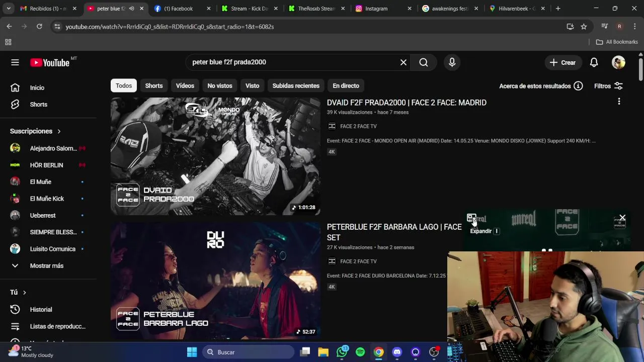The width and height of the screenshot is (644, 362).
Task: Open Chrome three-dot menu
Action: coord(634,26)
